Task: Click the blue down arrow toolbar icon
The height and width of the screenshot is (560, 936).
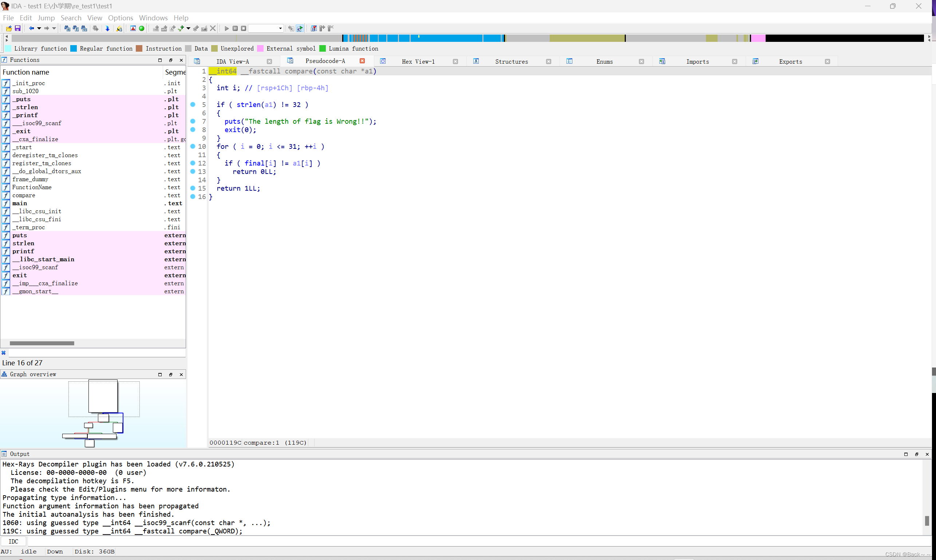Action: [107, 28]
